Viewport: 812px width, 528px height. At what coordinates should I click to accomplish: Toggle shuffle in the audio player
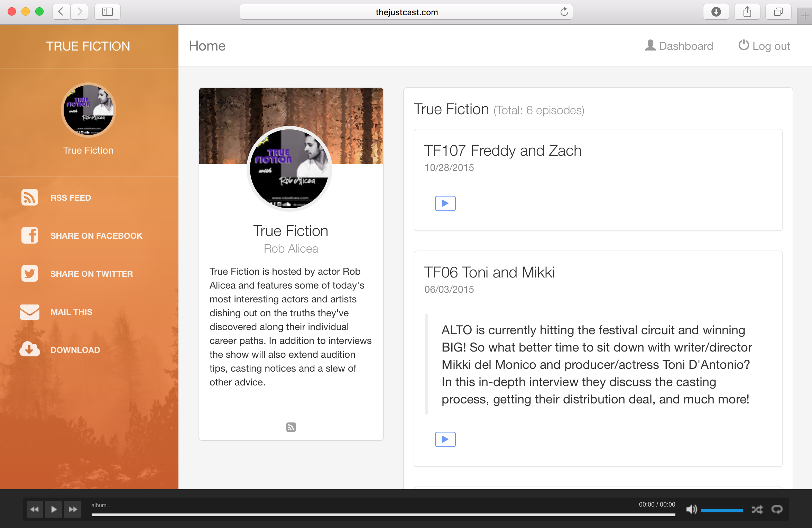pyautogui.click(x=757, y=509)
